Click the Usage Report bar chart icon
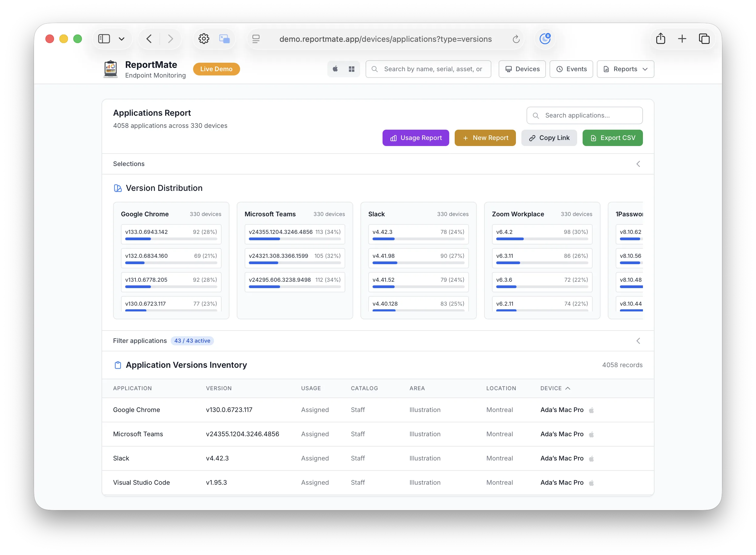 point(393,138)
